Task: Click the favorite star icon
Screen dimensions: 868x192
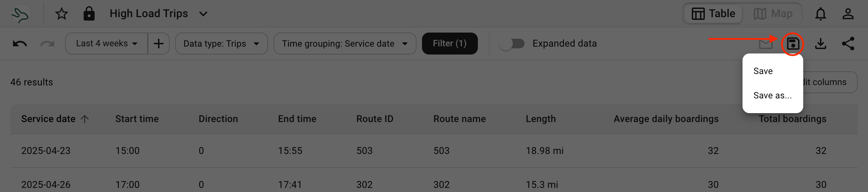Action: 62,14
